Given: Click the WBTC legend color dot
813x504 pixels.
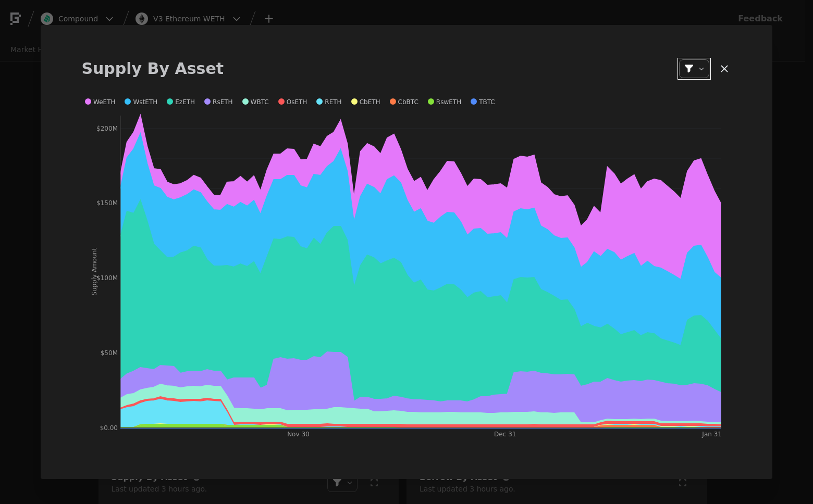Looking at the screenshot, I should point(245,102).
